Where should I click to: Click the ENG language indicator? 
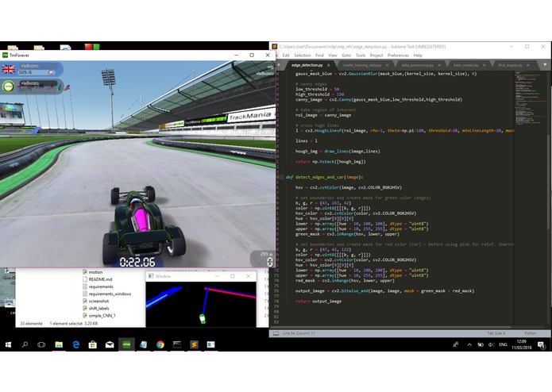point(503,344)
